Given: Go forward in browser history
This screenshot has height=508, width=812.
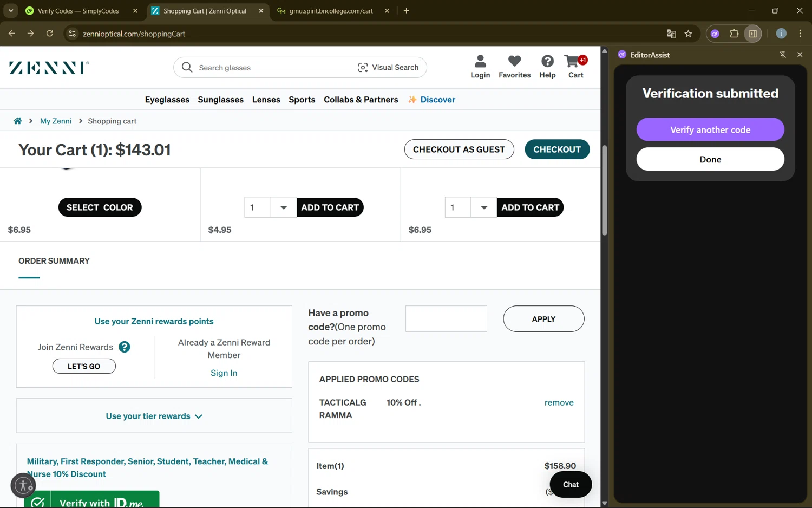Looking at the screenshot, I should 30,34.
